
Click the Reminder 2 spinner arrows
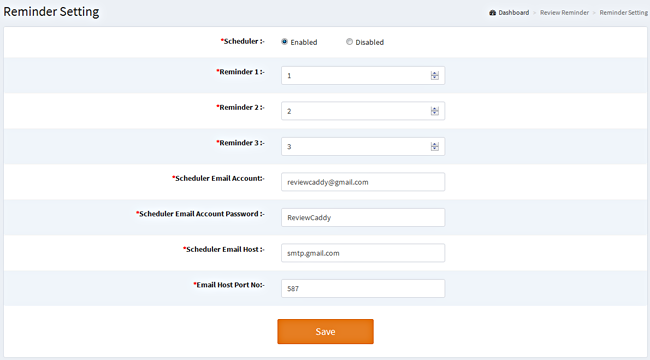[x=434, y=111]
